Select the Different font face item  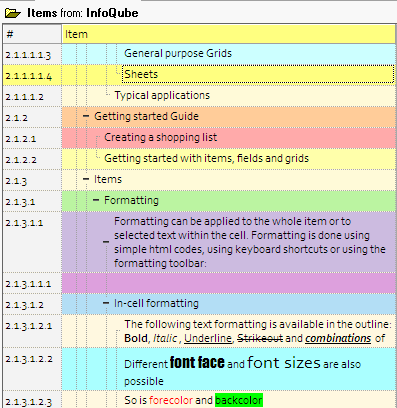(x=242, y=369)
